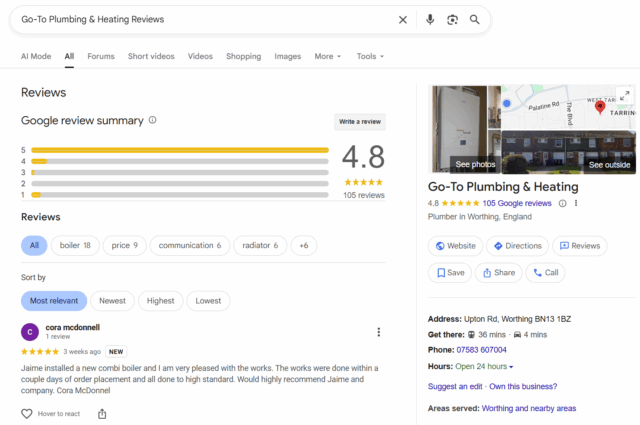Image resolution: width=640 pixels, height=425 pixels.
Task: Share cora mcdonnell's review via share icon
Action: coord(102,414)
